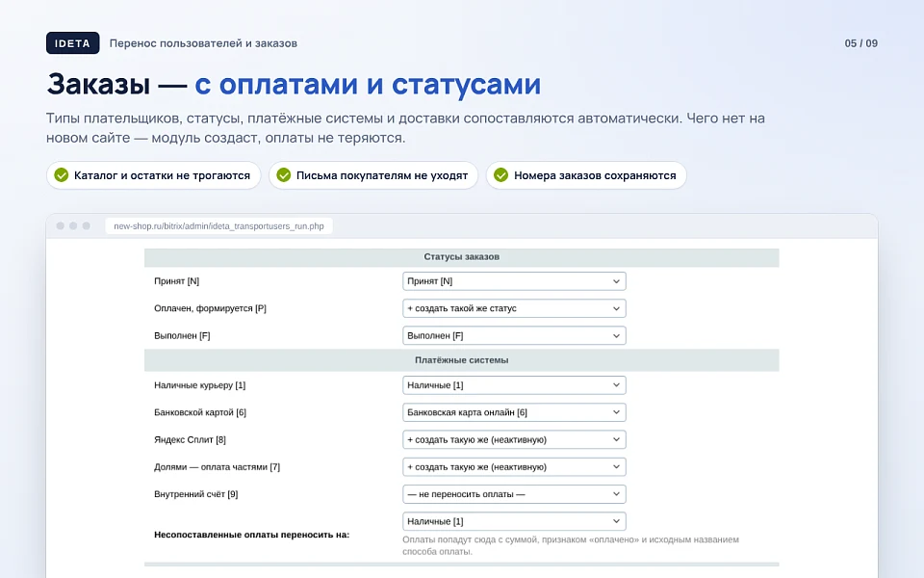Expand 'Банковская карта онлайн [6]' dropdown
Screen dimensions: 924x578
coord(514,412)
